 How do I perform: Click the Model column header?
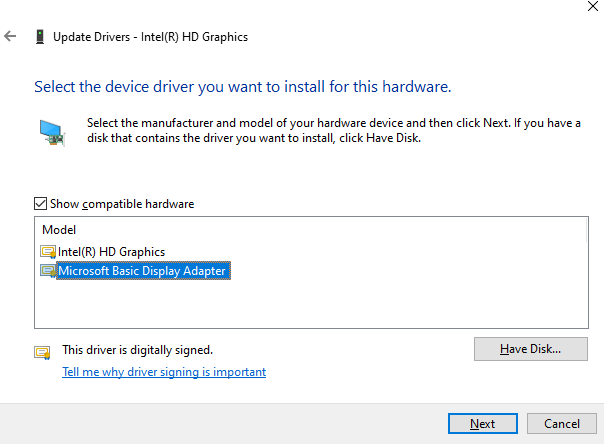click(59, 230)
